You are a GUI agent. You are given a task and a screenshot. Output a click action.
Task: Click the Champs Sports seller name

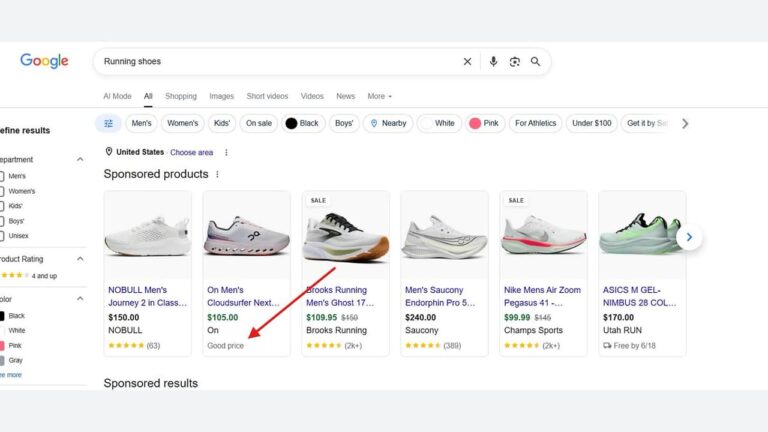(533, 330)
